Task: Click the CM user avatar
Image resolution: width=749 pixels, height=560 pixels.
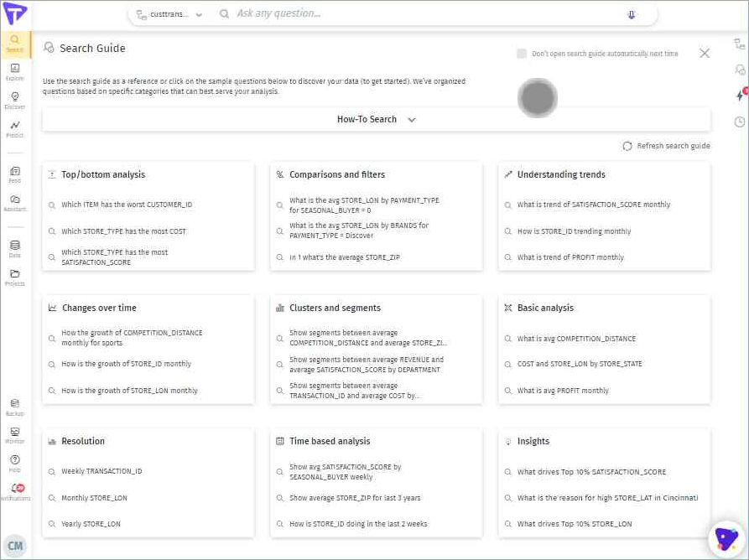Action: pos(15,546)
